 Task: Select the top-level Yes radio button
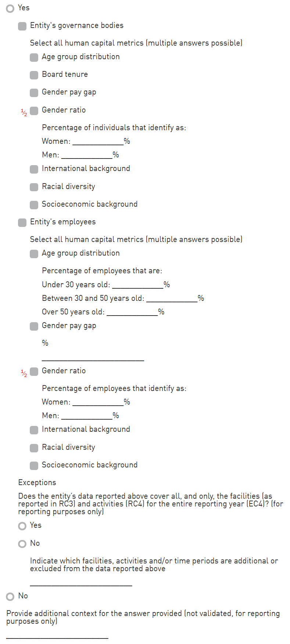[10, 8]
